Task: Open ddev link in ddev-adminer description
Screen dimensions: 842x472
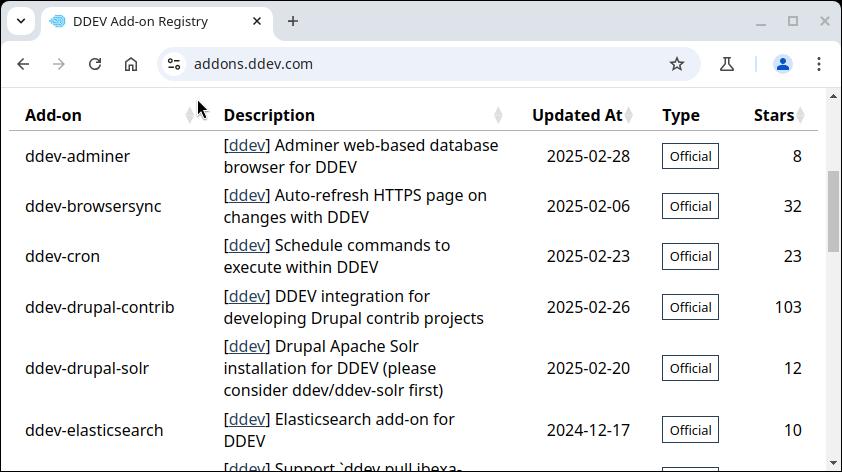Action: 246,145
